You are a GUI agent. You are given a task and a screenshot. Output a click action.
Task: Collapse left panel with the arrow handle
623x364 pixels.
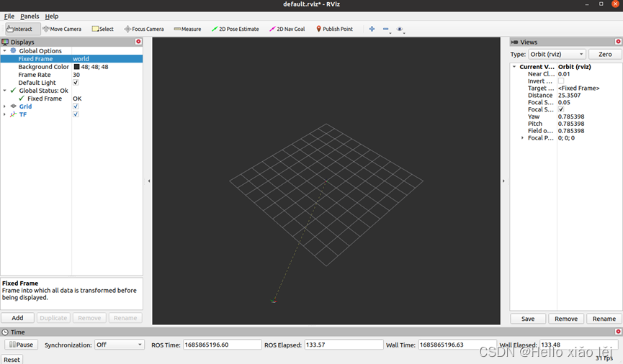pos(149,181)
